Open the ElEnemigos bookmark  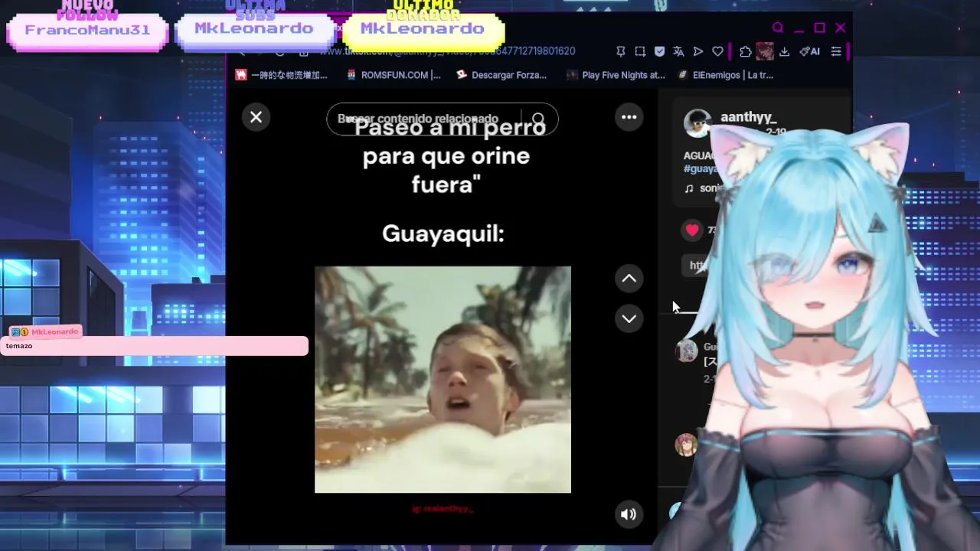point(726,75)
